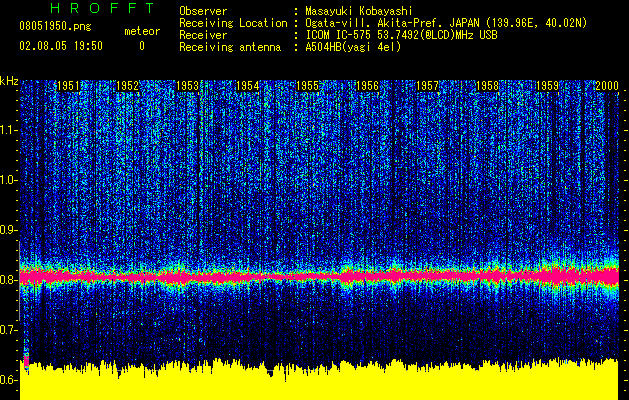
Task: Click the meteor count label
Action: tap(141, 31)
